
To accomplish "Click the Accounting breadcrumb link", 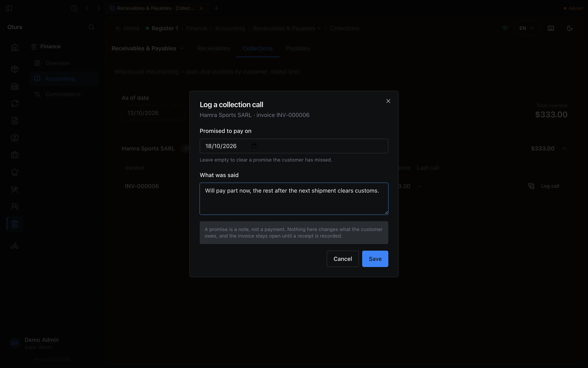I will tap(230, 28).
